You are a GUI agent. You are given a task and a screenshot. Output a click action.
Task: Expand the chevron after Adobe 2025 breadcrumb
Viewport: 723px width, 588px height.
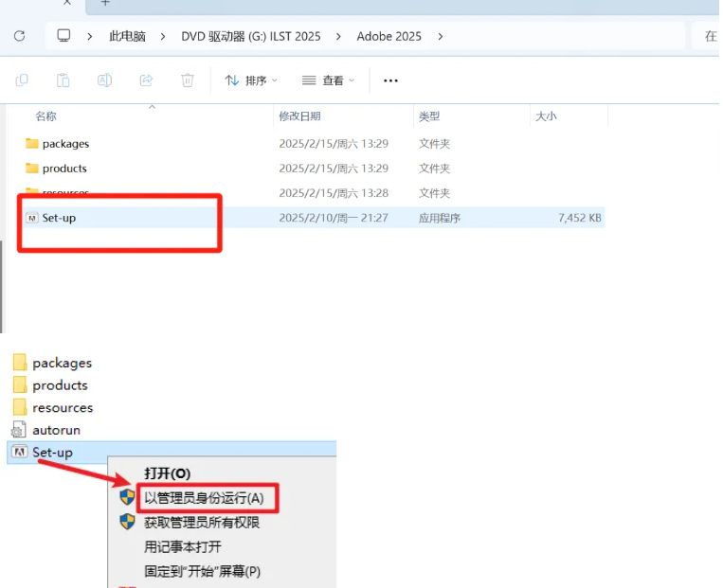(441, 36)
